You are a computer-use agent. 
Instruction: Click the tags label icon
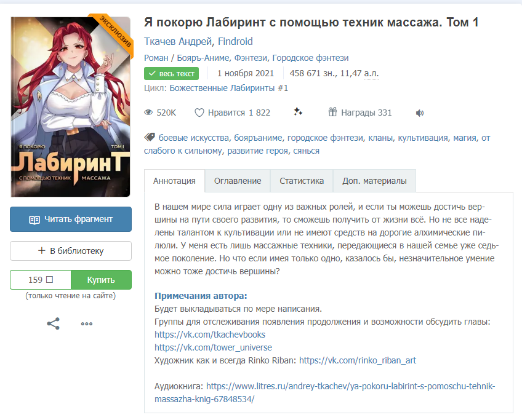[150, 137]
